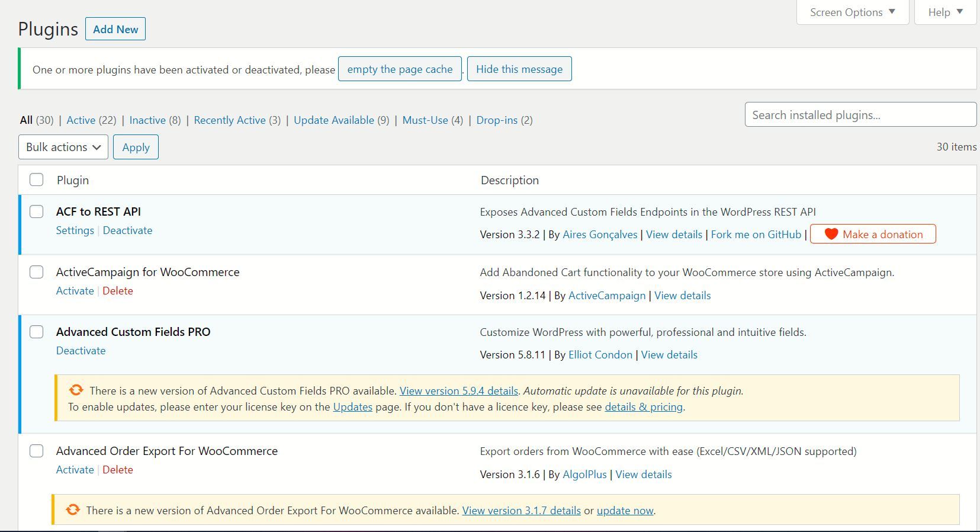Viewport: 980px width, 532px height.
Task: Open ActiveCampaign author link
Action: pos(607,295)
